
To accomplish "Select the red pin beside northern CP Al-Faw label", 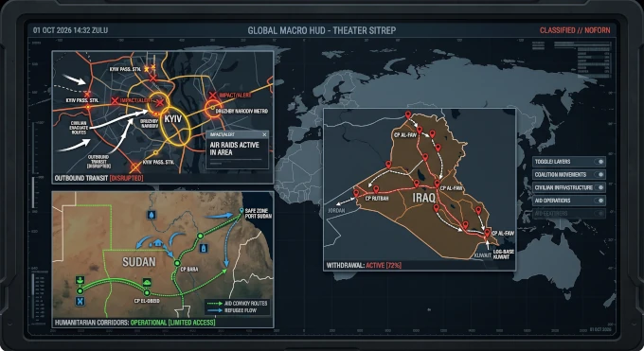I will (x=420, y=131).
